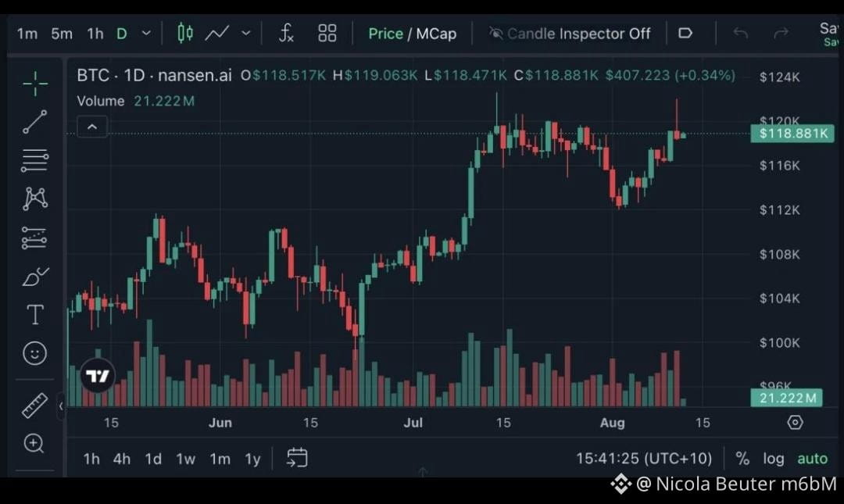
Task: Open chart settings hexagon icon
Action: pyautogui.click(x=795, y=422)
